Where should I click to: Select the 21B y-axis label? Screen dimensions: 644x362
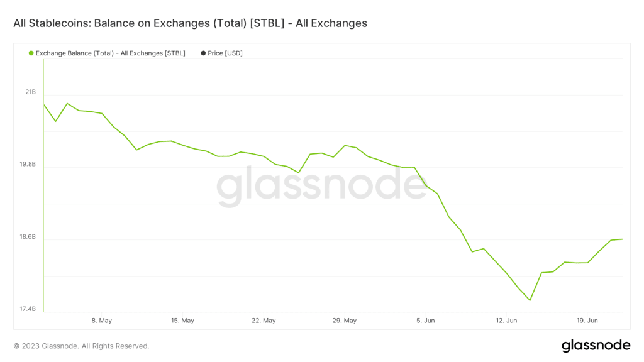tap(30, 92)
